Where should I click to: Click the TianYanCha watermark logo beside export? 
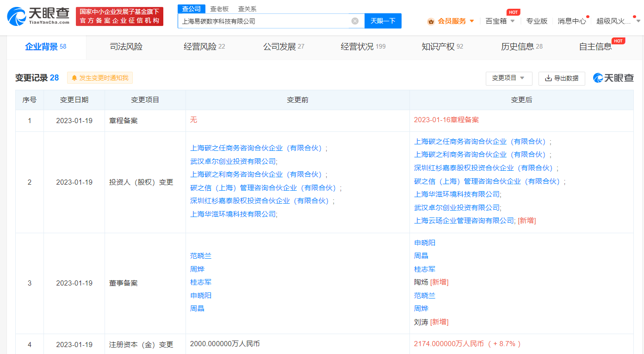(x=613, y=78)
